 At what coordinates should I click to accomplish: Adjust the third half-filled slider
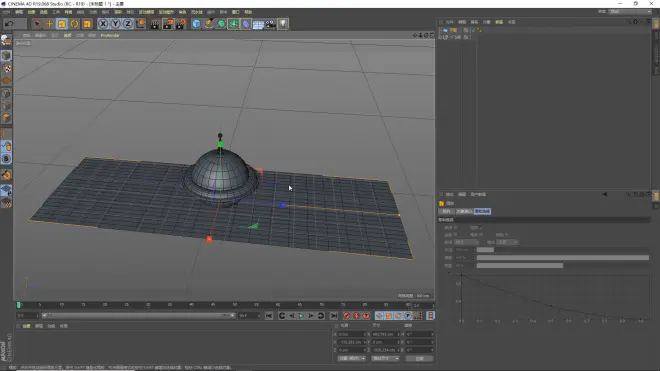[520, 265]
